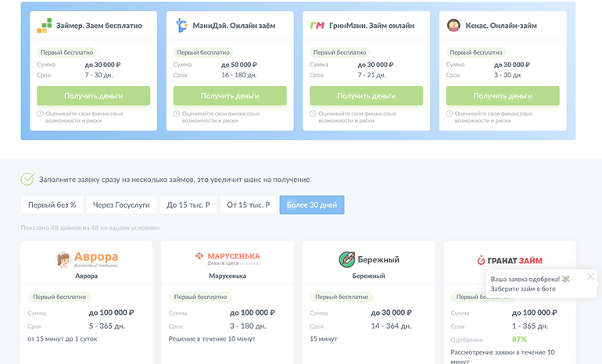Click '1 - 365 дн.' term in Гранат Займ
Image resolution: width=602 pixels, height=364 pixels.
[530, 326]
